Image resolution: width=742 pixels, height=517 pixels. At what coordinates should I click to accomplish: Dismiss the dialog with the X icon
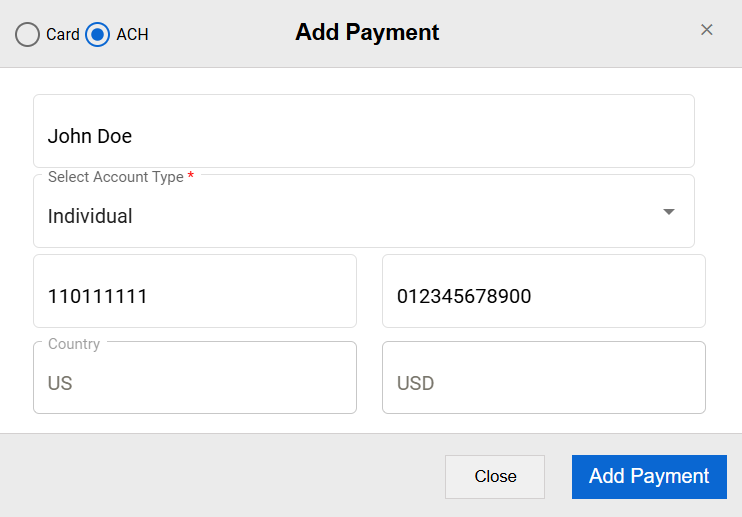[x=707, y=30]
